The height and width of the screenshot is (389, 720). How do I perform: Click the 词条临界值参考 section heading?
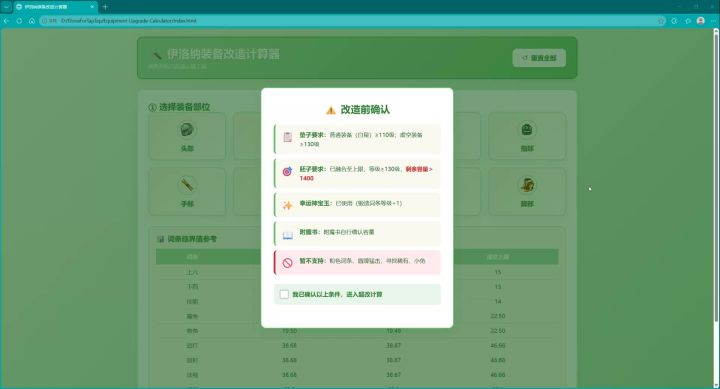pyautogui.click(x=192, y=239)
